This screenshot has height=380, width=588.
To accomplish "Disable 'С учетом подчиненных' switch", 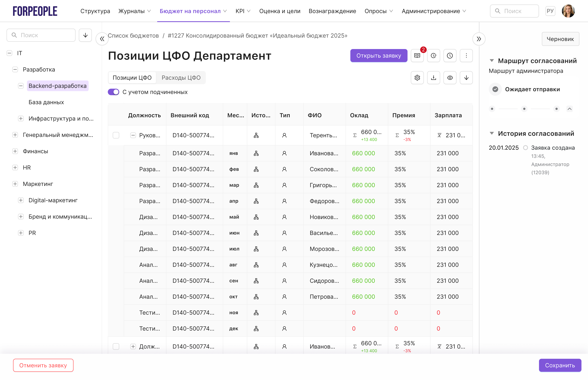I will [113, 92].
